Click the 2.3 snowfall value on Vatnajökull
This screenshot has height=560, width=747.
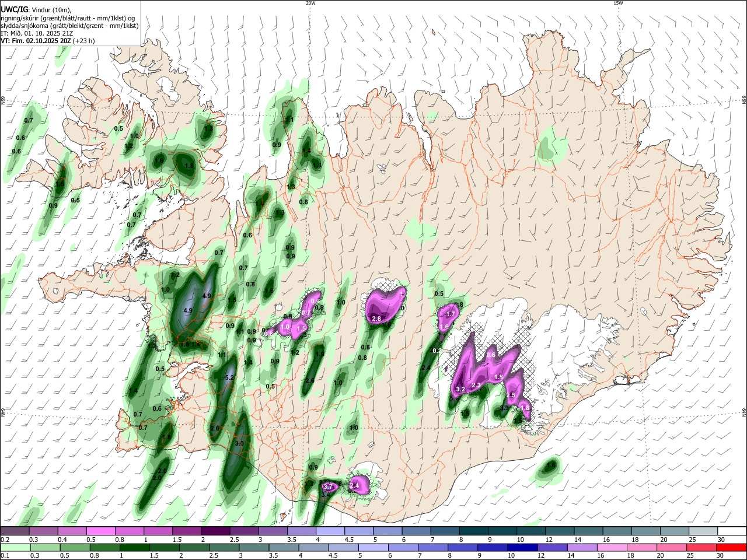(x=476, y=385)
